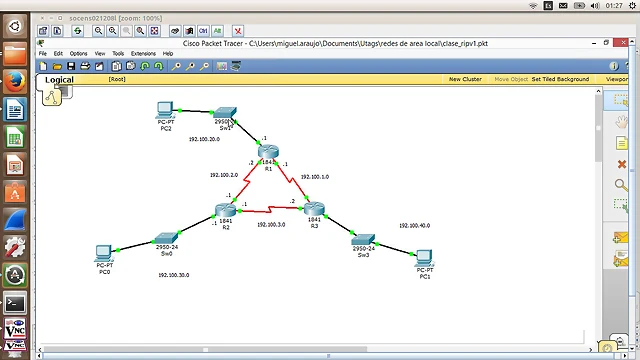The image size is (640, 360).
Task: Select the Delete red X tool
Action: coord(621,164)
